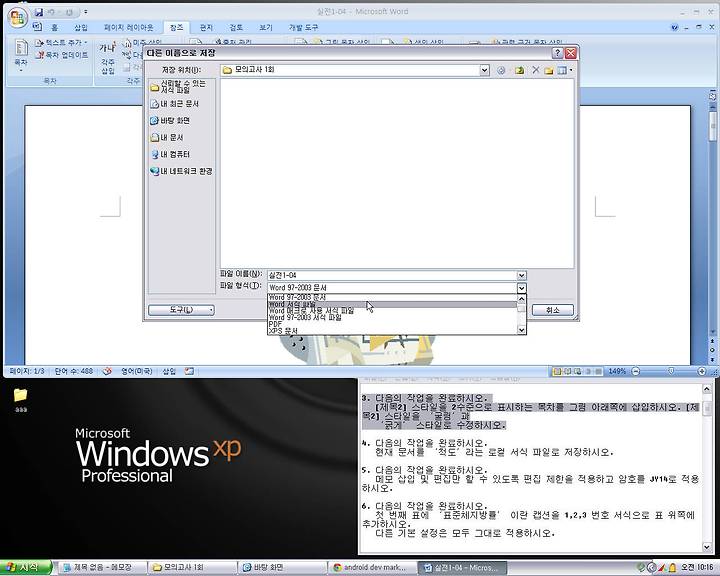720x576 pixels.
Task: Click the Word help icon in ribbon corner
Action: (x=674, y=28)
